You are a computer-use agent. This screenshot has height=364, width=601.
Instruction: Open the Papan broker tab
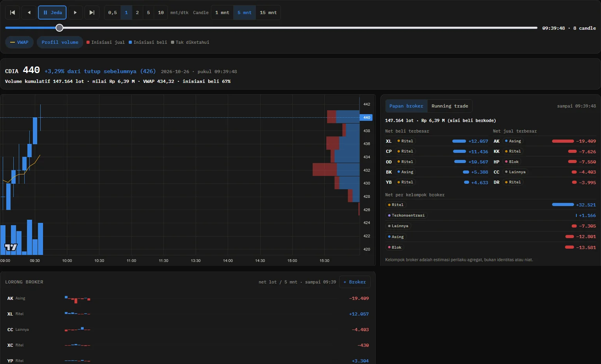pos(406,106)
